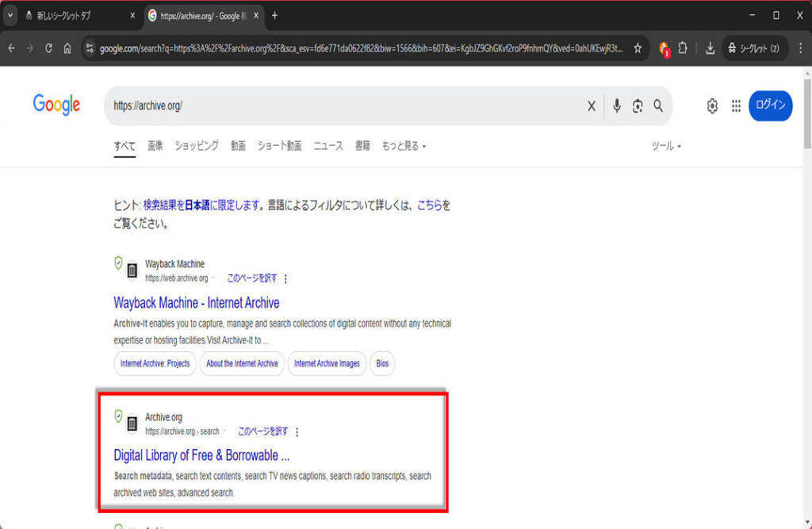Clear the search box with X

point(591,106)
